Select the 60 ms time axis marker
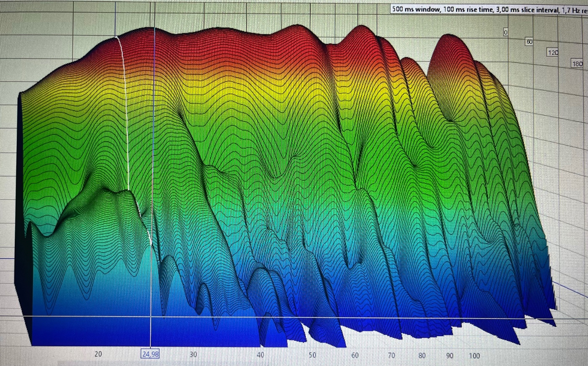 529,42
